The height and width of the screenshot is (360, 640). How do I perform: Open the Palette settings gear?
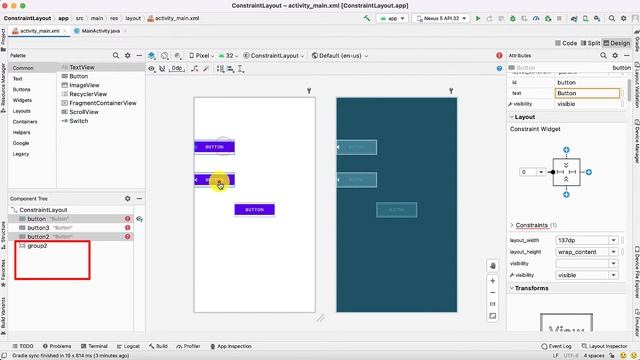128,56
